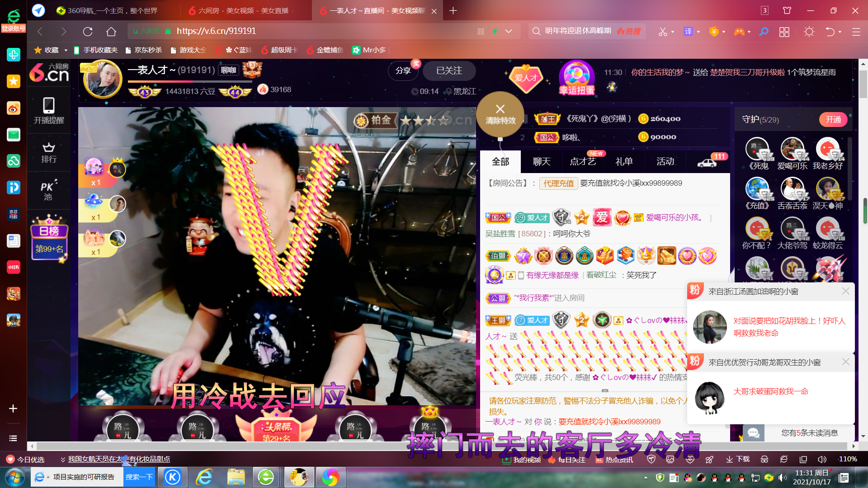The height and width of the screenshot is (488, 868).
Task: Expand the 收藏 bookmarks dropdown arrow
Action: click(x=66, y=50)
